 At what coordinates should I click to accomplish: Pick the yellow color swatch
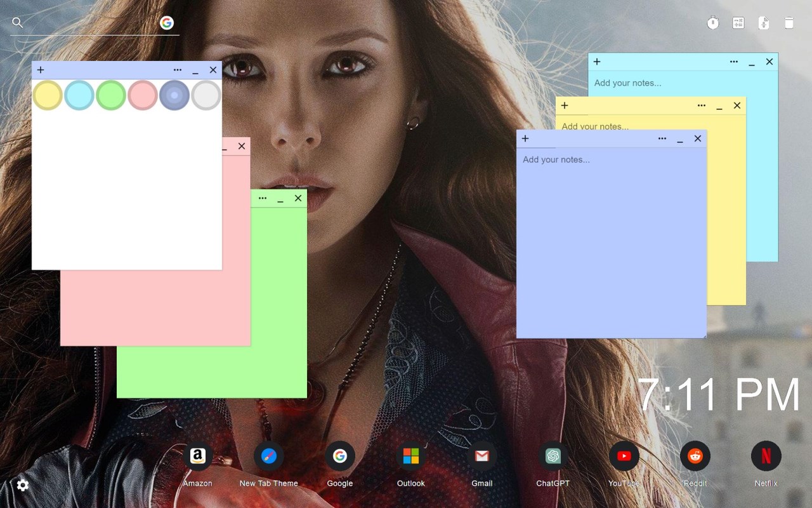tap(48, 95)
